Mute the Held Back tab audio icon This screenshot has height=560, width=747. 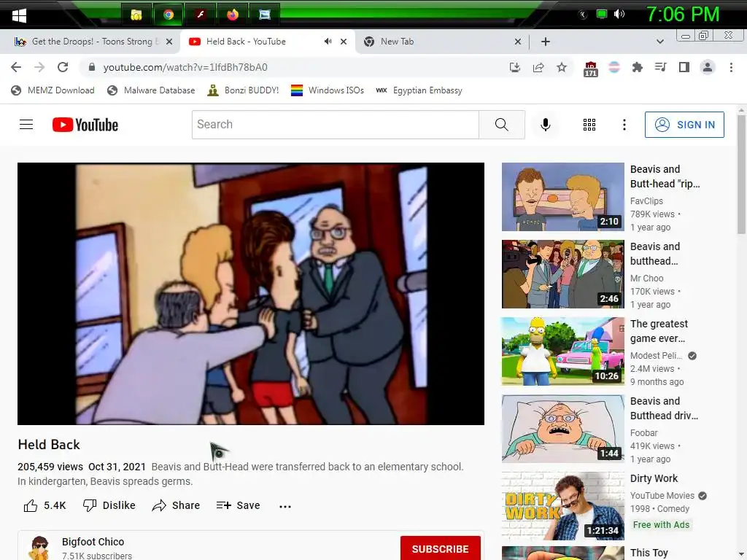tap(328, 42)
